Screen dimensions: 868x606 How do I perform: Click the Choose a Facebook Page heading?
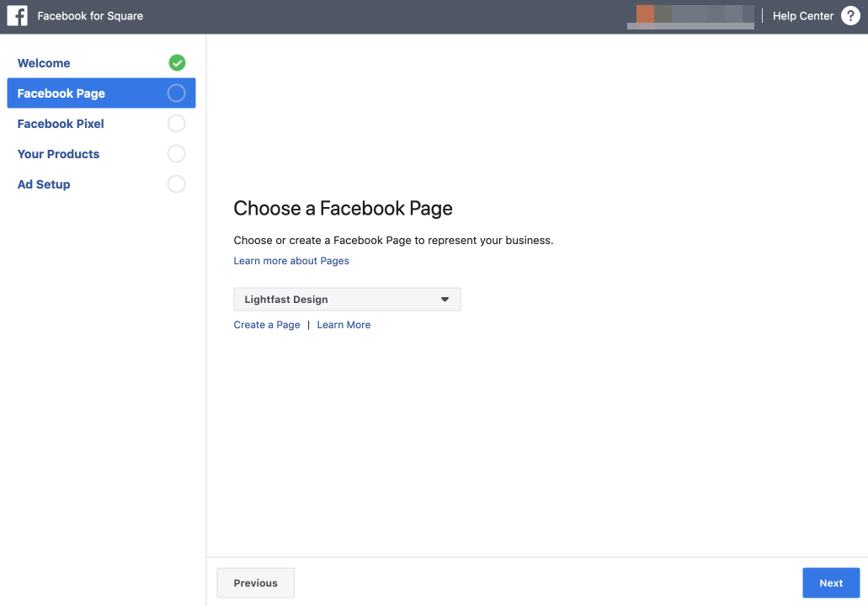343,208
